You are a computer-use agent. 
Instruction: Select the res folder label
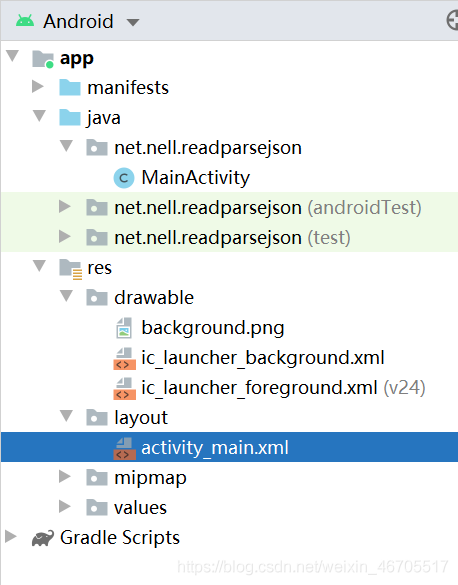[100, 268]
